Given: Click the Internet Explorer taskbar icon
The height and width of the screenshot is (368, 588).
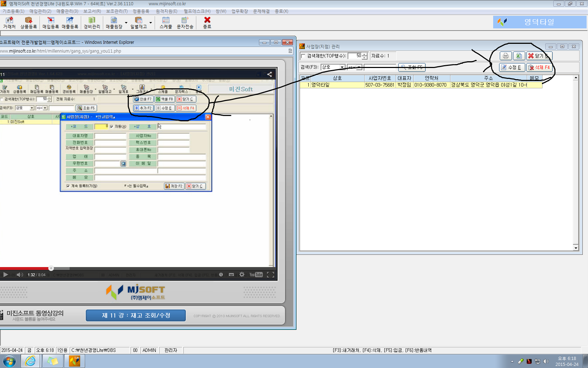Looking at the screenshot, I should point(30,361).
